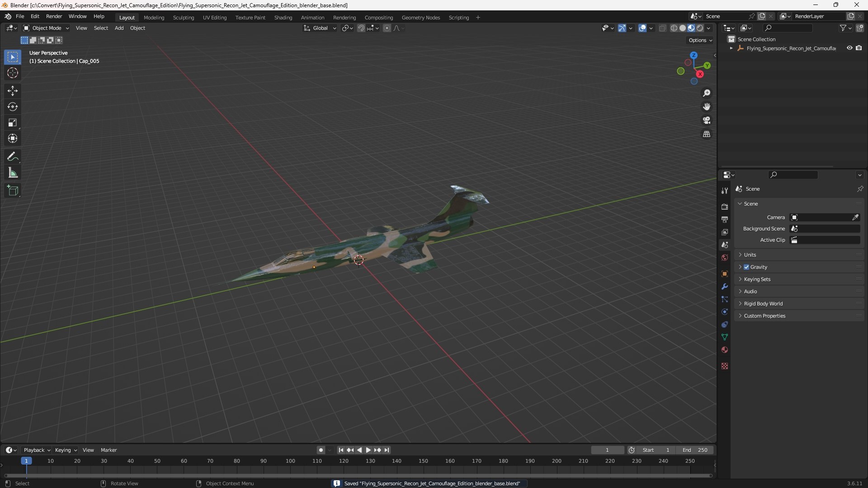Toggle proportional editing
Image resolution: width=868 pixels, height=488 pixels.
tap(387, 28)
